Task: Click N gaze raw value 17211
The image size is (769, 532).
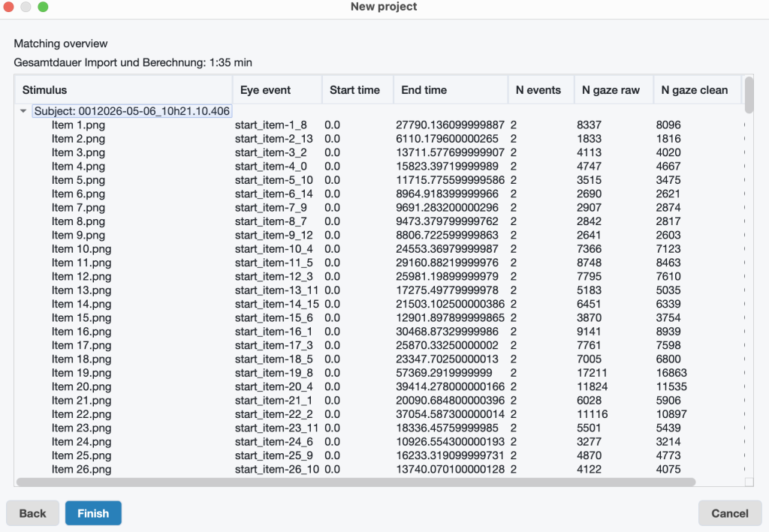Action: pyautogui.click(x=592, y=372)
